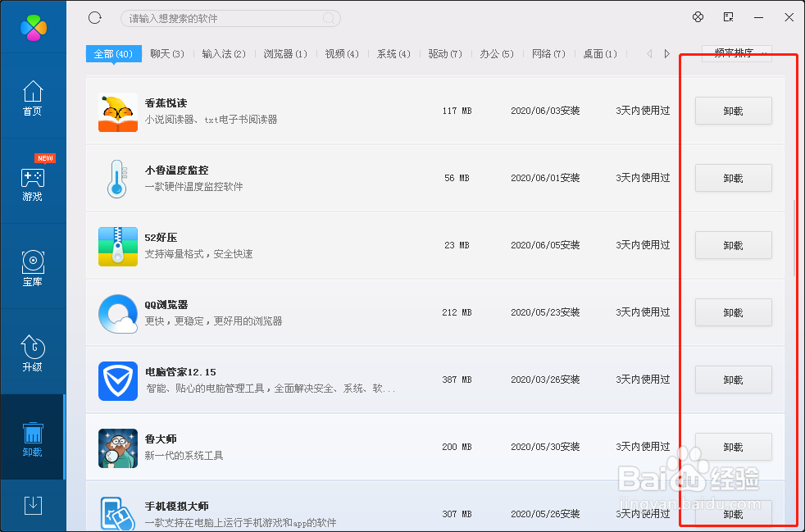This screenshot has height=532, width=805.
Task: Open the skin icon in the title bar
Action: click(698, 17)
